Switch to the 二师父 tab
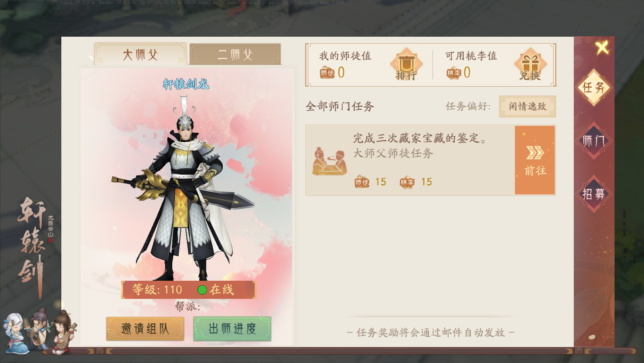 coord(235,54)
